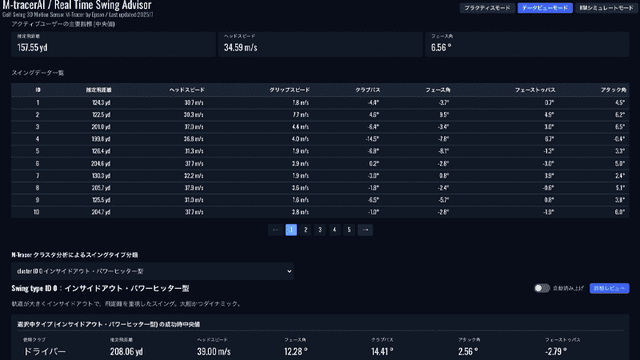Image resolution: width=640 pixels, height=360 pixels.
Task: Select the 157.55 yd summary card value
Action: (32, 47)
